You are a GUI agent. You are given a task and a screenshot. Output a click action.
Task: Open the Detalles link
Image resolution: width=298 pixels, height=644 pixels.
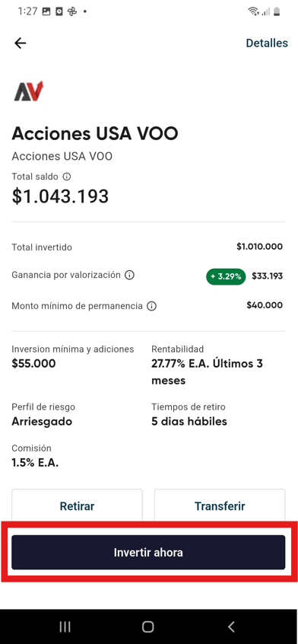point(267,43)
